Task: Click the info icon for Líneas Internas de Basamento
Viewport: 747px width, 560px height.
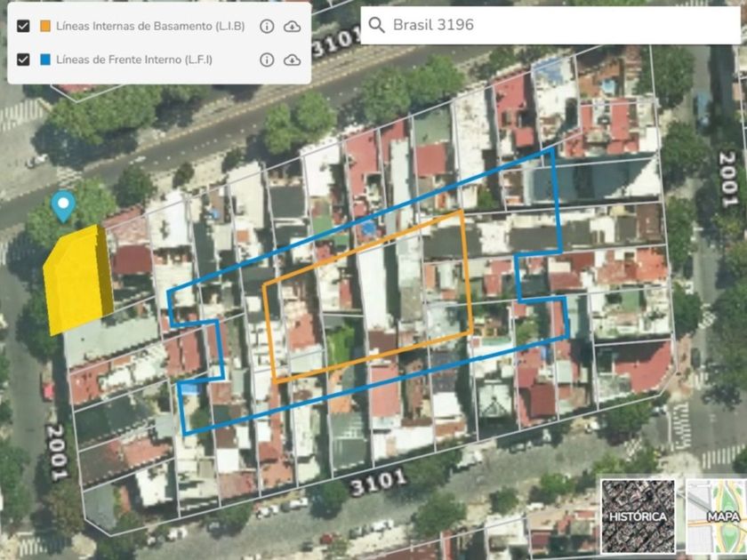Action: [x=266, y=27]
